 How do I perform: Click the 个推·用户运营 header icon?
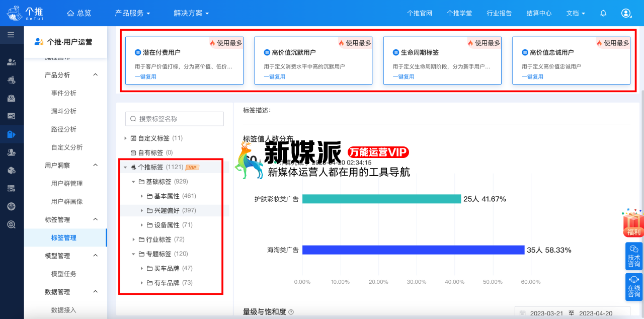(x=39, y=42)
